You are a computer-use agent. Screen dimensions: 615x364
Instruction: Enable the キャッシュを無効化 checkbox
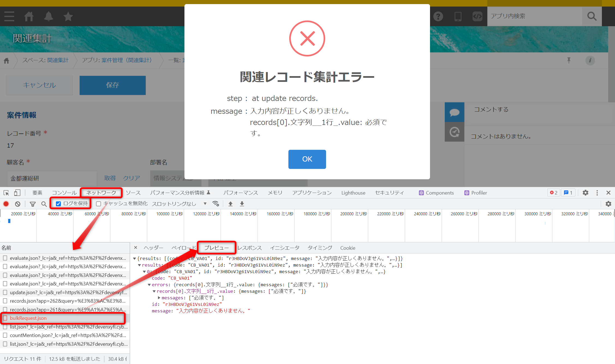point(98,204)
